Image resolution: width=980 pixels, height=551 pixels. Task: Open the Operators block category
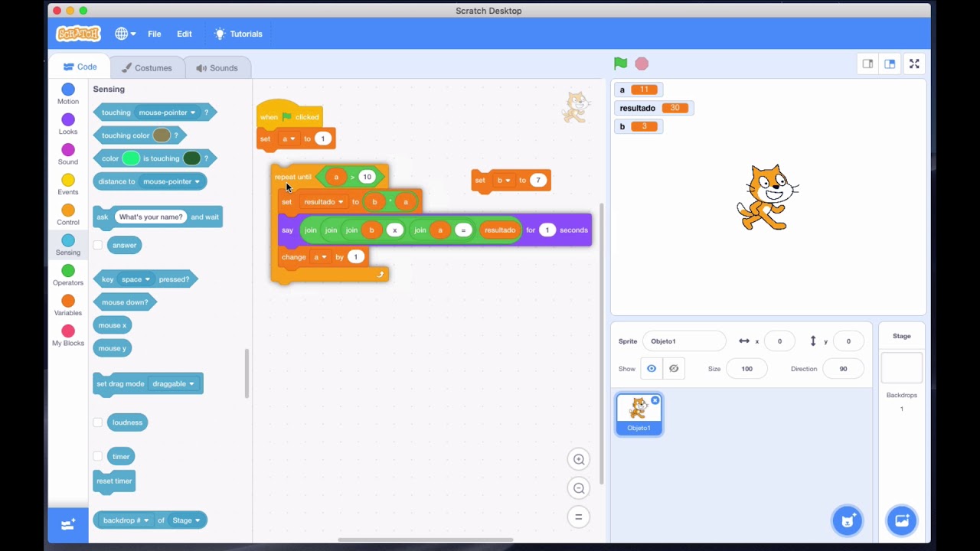click(x=68, y=275)
